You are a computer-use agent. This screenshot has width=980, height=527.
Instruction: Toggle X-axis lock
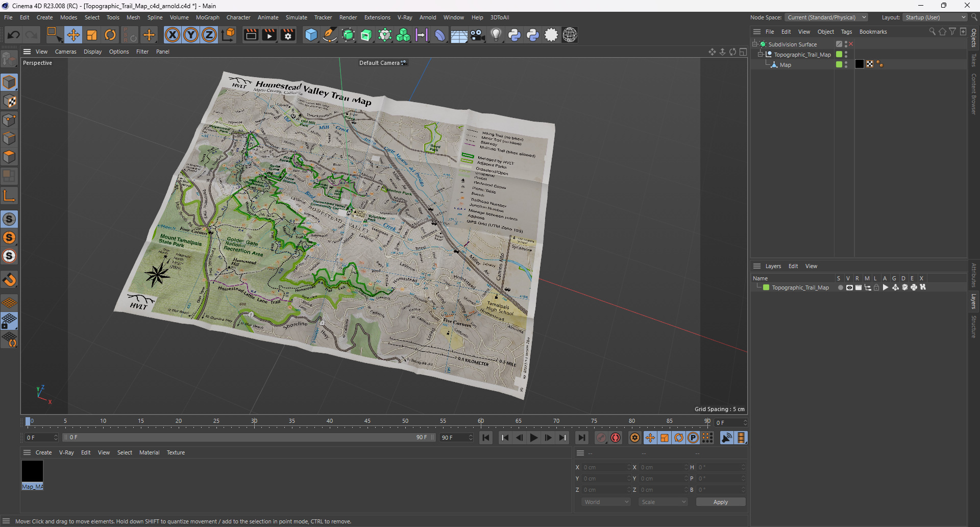173,35
